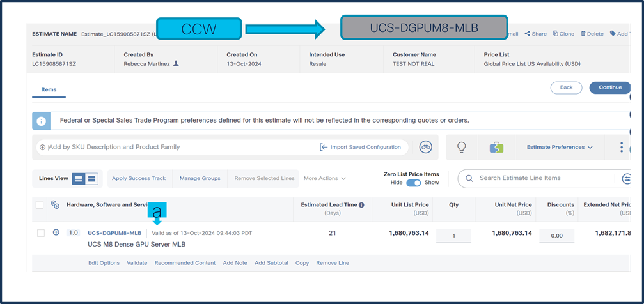
Task: Click the Validate link
Action: point(137,263)
